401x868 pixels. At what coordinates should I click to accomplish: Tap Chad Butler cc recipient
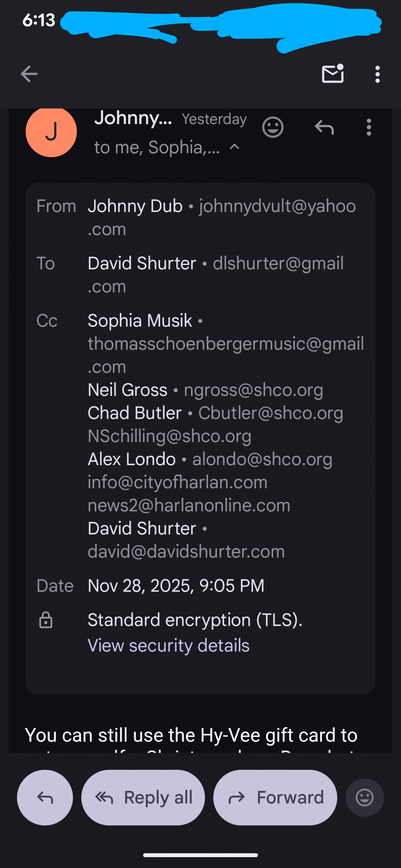tap(135, 413)
